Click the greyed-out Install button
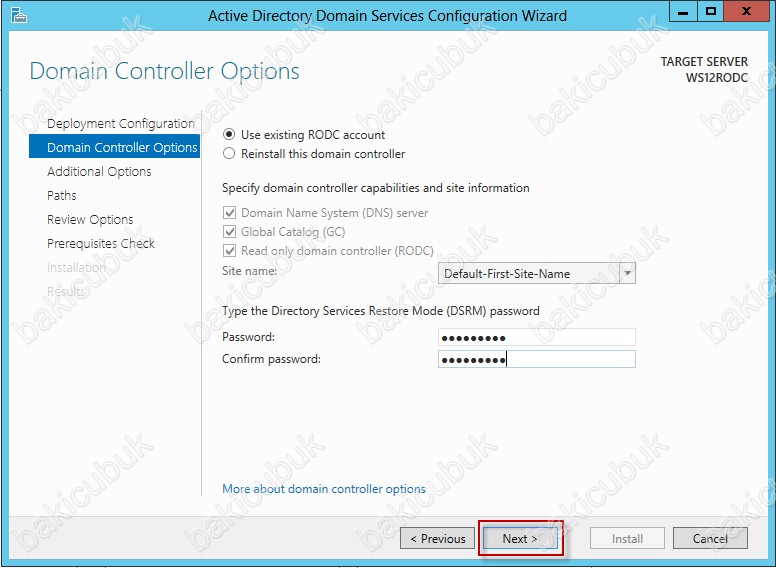Image resolution: width=776 pixels, height=568 pixels. (x=627, y=538)
